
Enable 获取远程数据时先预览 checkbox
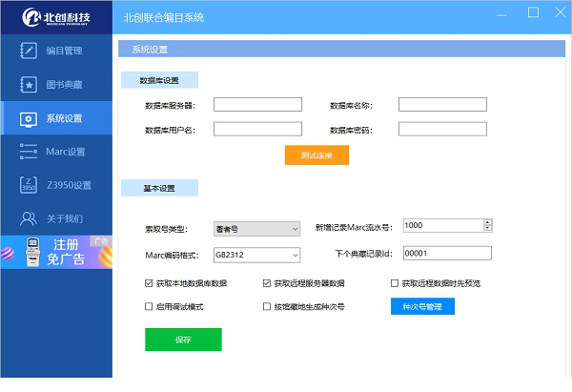pos(395,283)
